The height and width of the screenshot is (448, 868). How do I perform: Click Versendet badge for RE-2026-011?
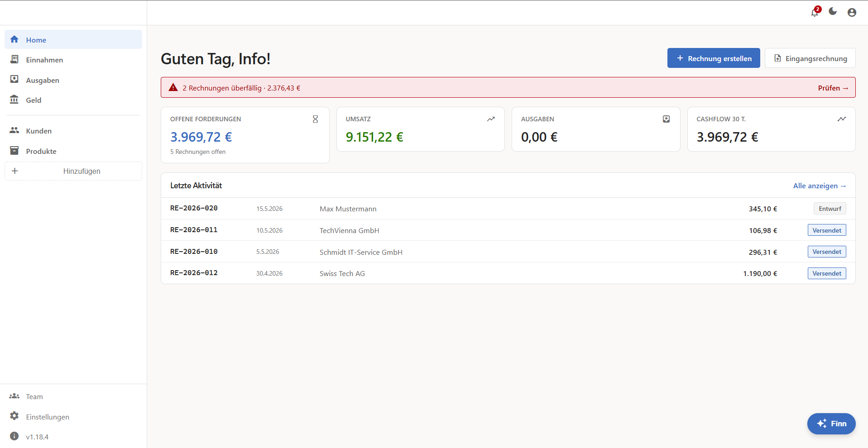click(x=827, y=230)
